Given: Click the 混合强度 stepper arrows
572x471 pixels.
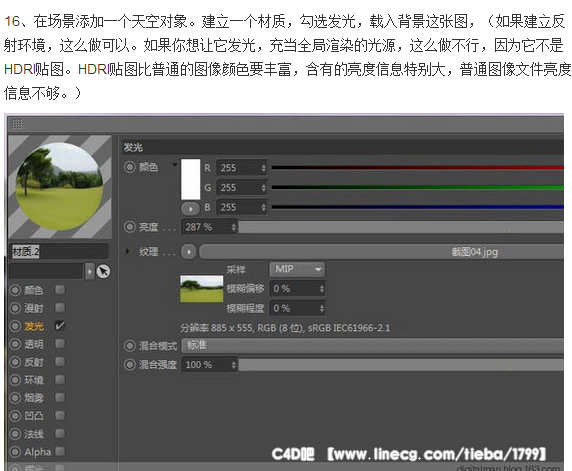Looking at the screenshot, I should 234,364.
